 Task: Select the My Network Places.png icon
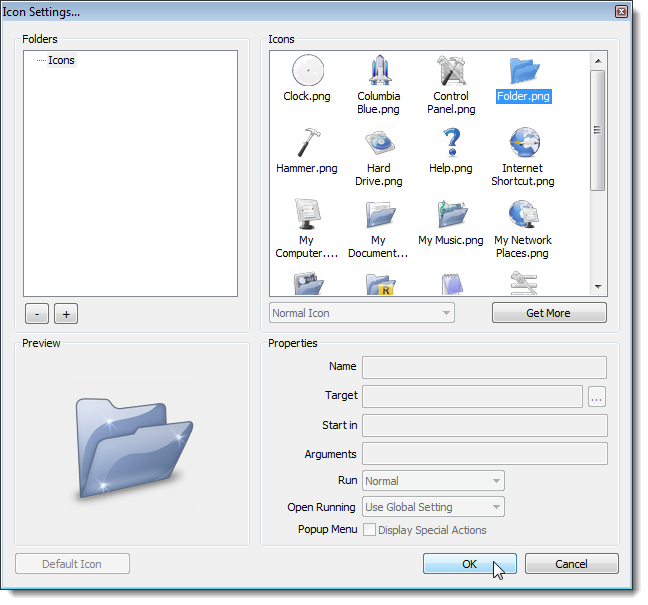coord(524,214)
